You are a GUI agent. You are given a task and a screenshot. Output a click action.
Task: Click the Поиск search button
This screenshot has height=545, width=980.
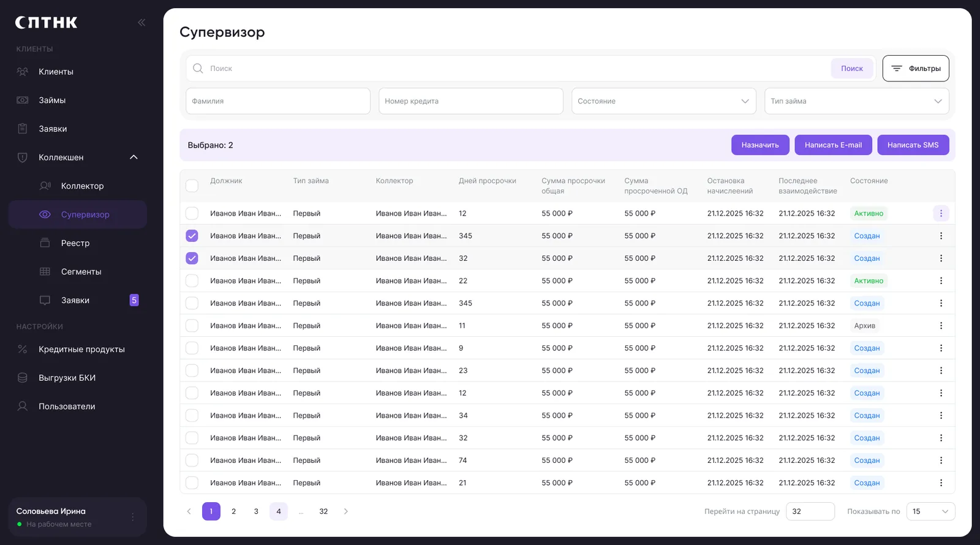(x=852, y=69)
